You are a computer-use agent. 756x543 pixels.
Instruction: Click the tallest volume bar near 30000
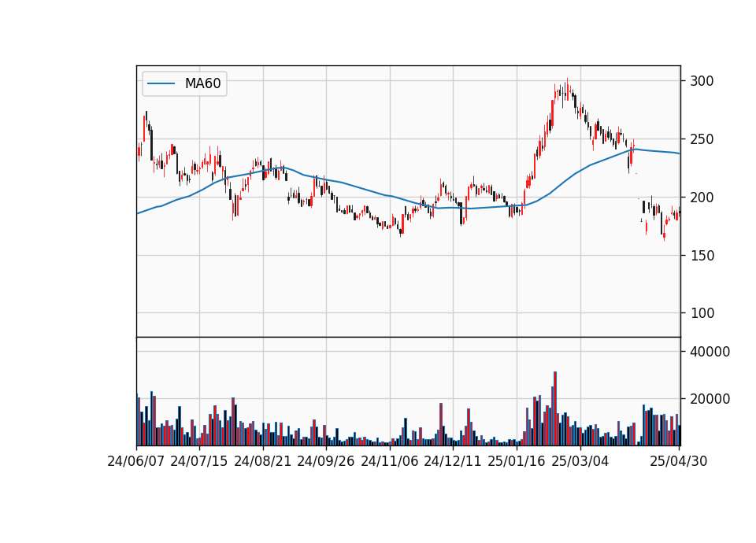pyautogui.click(x=555, y=408)
